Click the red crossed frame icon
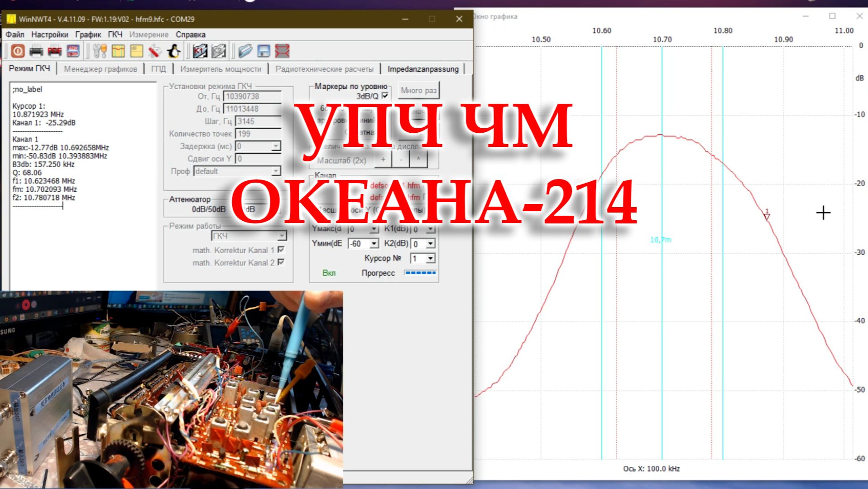Image resolution: width=868 pixels, height=489 pixels. tap(282, 51)
